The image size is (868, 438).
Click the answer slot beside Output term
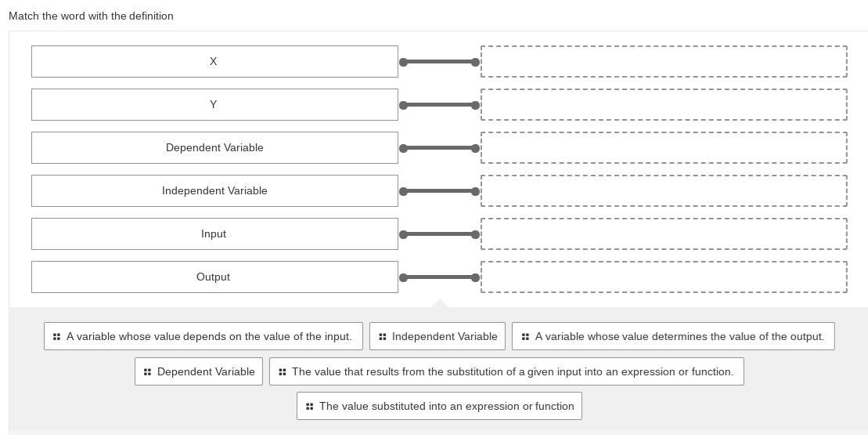(664, 277)
